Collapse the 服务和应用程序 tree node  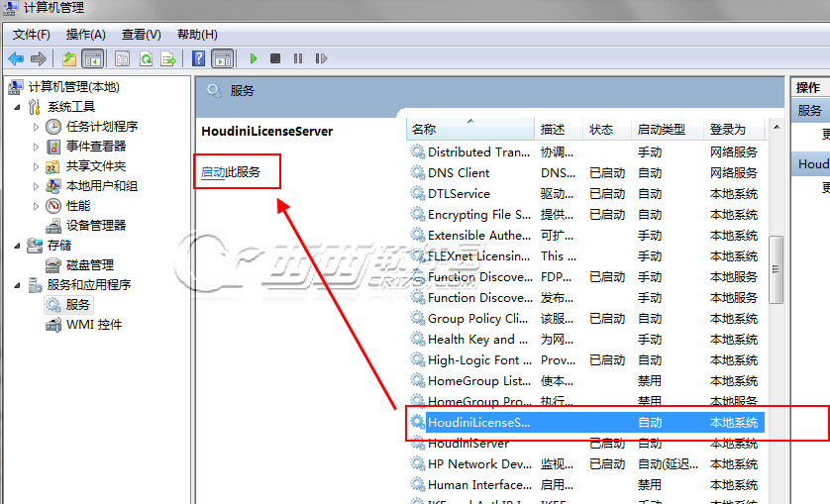18,285
